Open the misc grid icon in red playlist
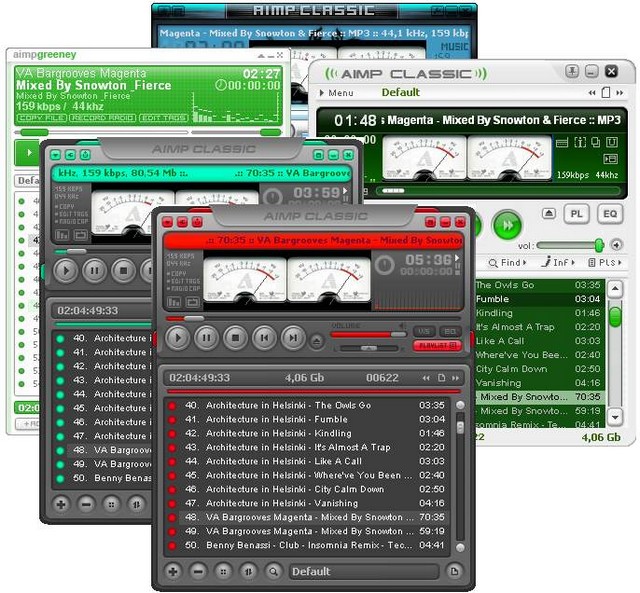 click(223, 572)
